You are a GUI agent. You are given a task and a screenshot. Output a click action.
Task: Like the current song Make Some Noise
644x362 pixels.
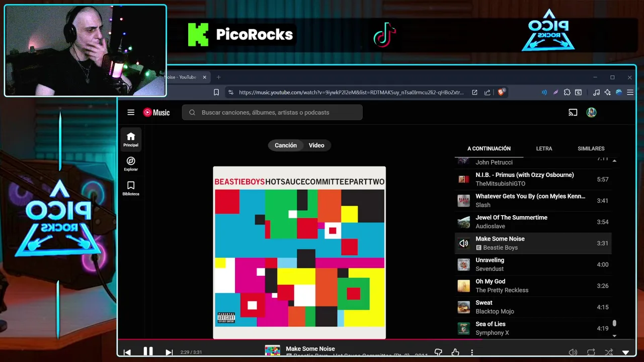455,352
